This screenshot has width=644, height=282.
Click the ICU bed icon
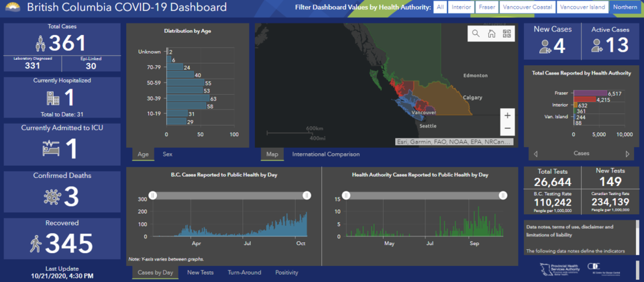click(x=51, y=148)
